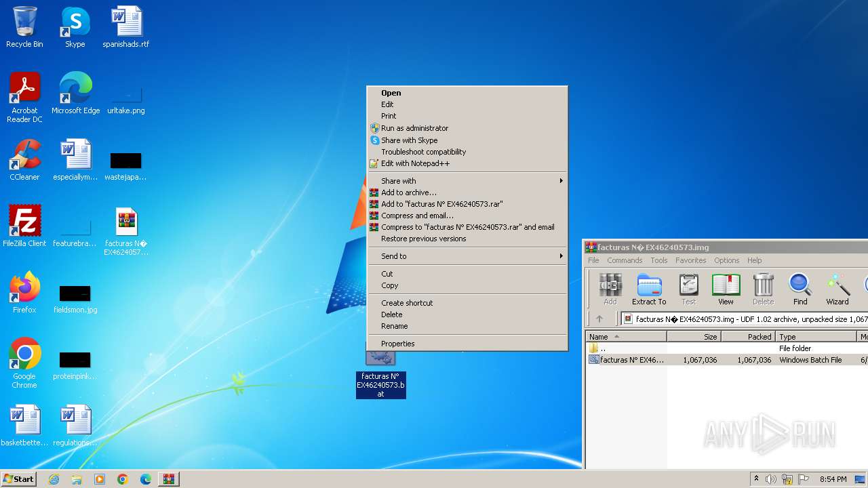Open the File menu in WinRAR
868x488 pixels.
click(x=593, y=260)
